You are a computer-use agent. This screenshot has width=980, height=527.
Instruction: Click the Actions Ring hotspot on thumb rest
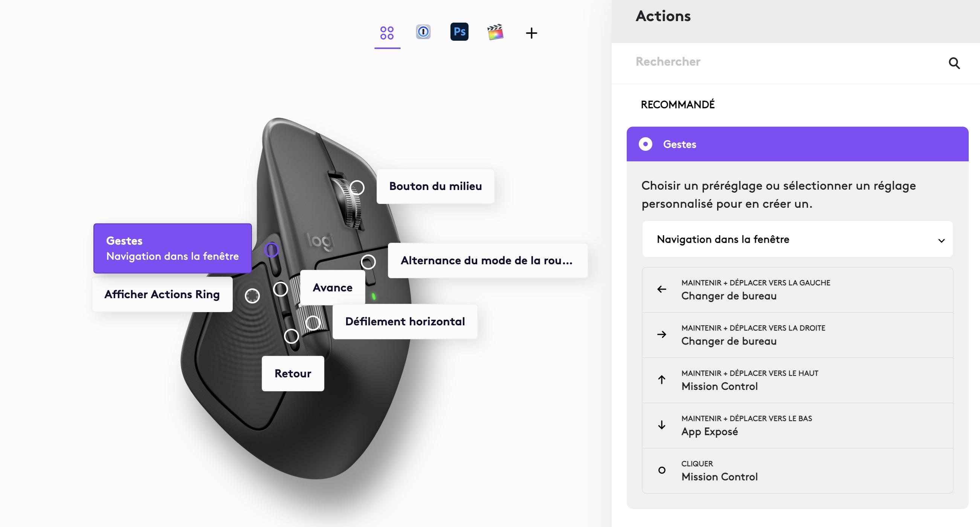(252, 296)
